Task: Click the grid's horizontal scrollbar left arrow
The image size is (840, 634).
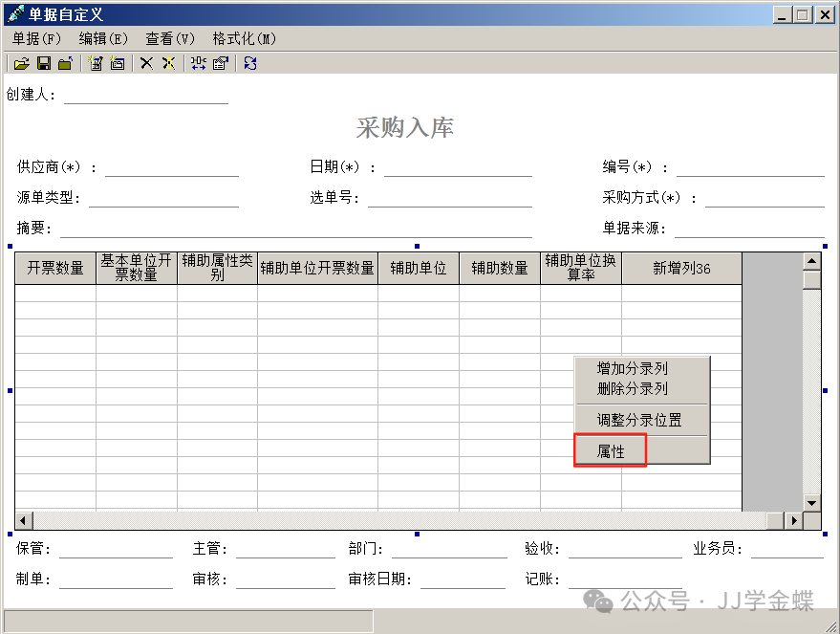Action: (x=24, y=521)
